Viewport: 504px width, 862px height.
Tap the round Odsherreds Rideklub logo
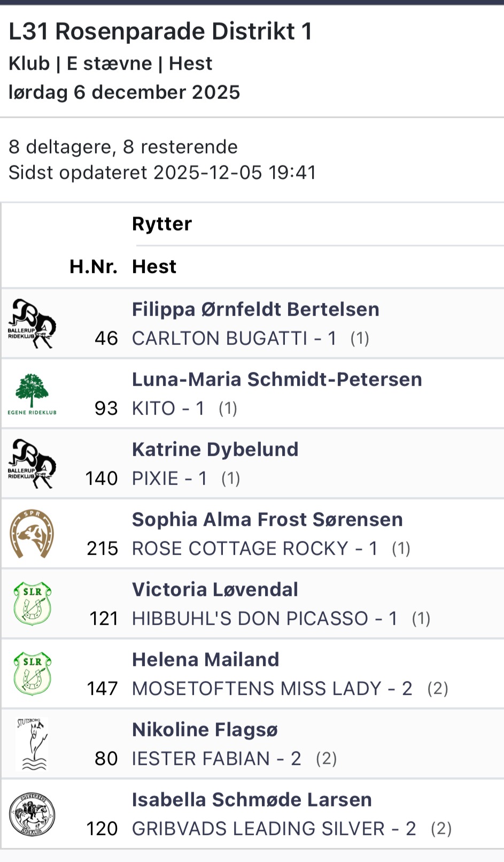pos(32,814)
